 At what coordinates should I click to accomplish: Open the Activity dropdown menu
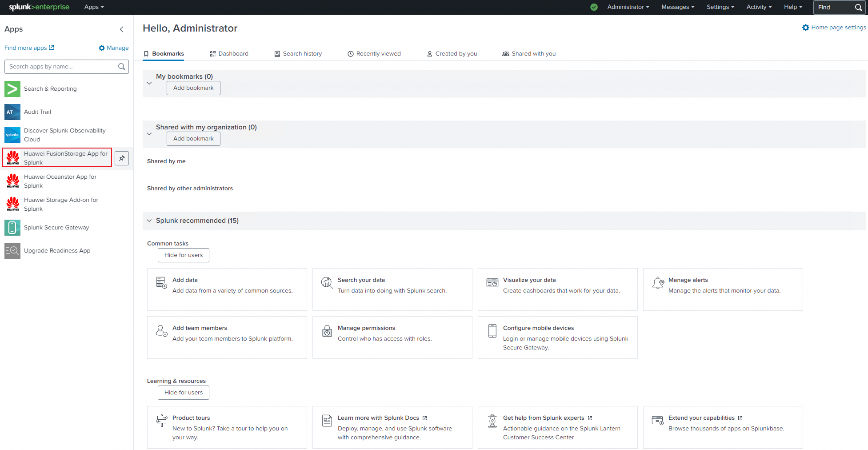(759, 7)
